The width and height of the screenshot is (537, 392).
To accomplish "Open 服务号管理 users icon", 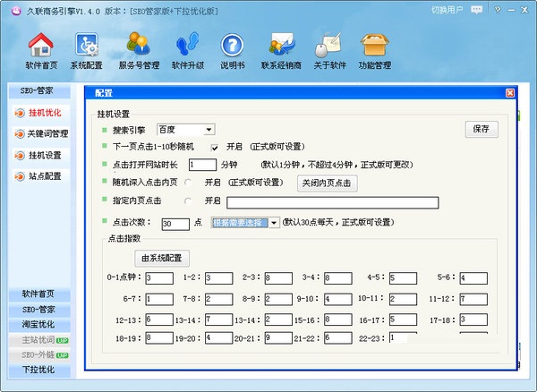I will (139, 44).
